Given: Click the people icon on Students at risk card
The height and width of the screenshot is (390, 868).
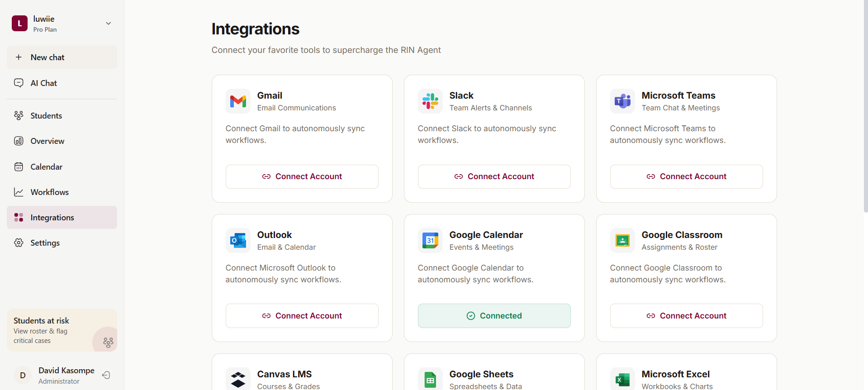Looking at the screenshot, I should click(x=108, y=342).
